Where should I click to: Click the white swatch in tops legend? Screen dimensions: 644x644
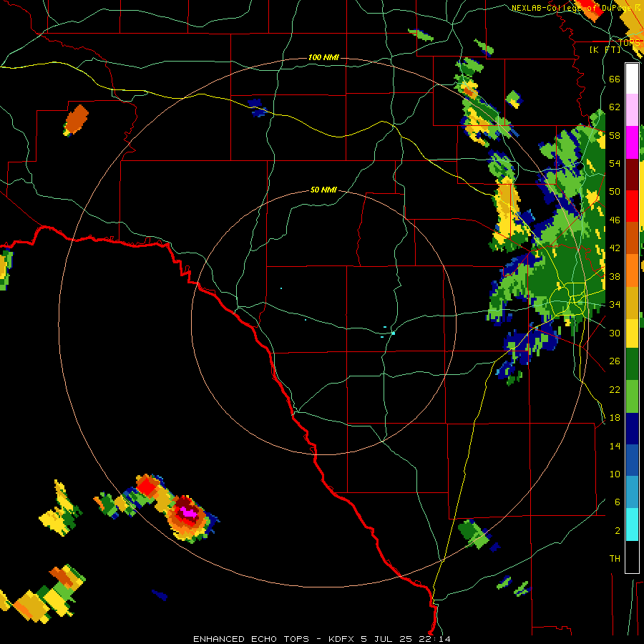[632, 79]
